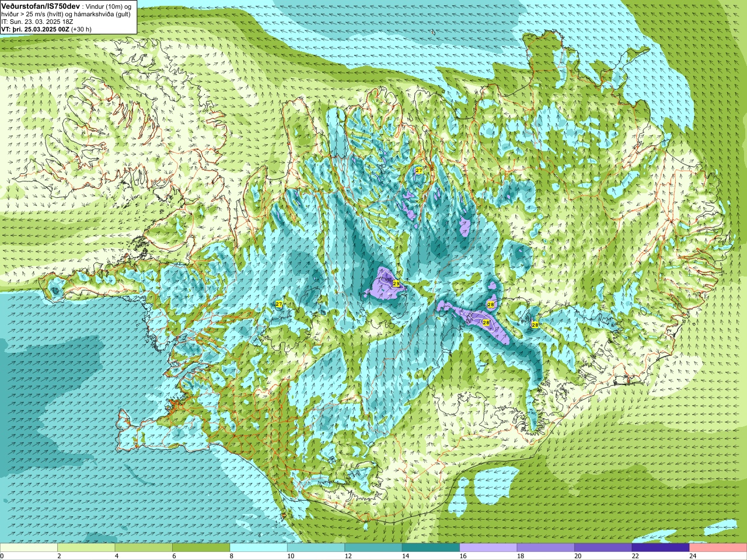Click the 0–2 m/s pale yellow legend swatch

click(29, 548)
